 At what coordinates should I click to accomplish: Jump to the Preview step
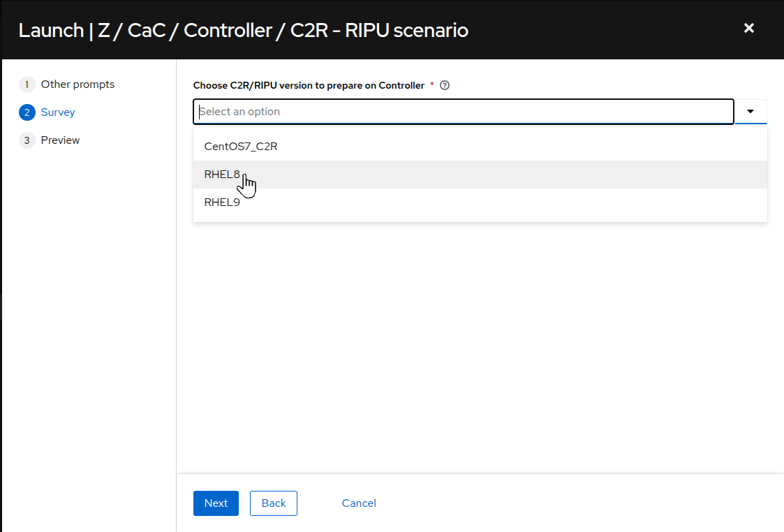[50, 140]
